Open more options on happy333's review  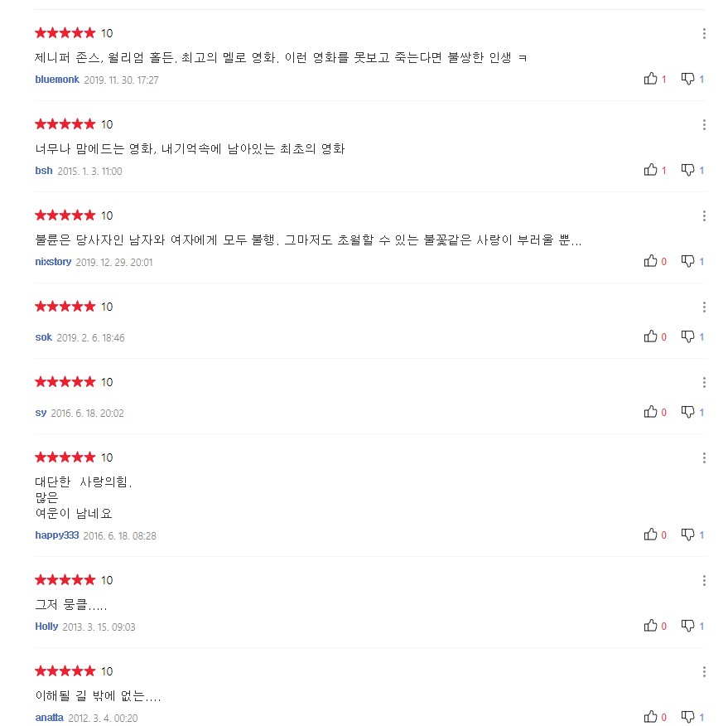coord(704,458)
